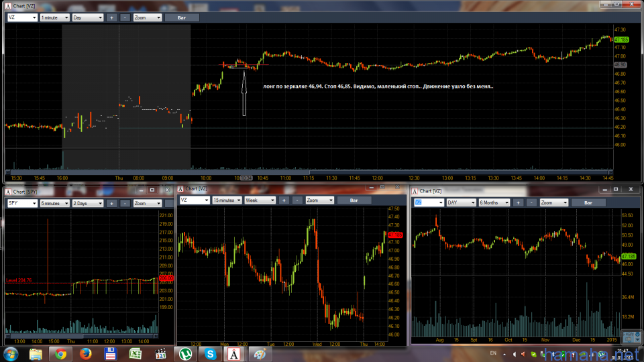The width and height of the screenshot is (644, 362).
Task: Click left scroll arrow of top chart scrollbar
Action: coord(7,172)
